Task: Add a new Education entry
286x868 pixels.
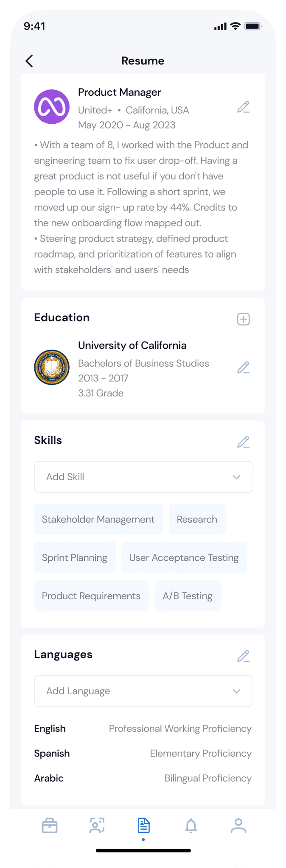Action: (x=243, y=319)
